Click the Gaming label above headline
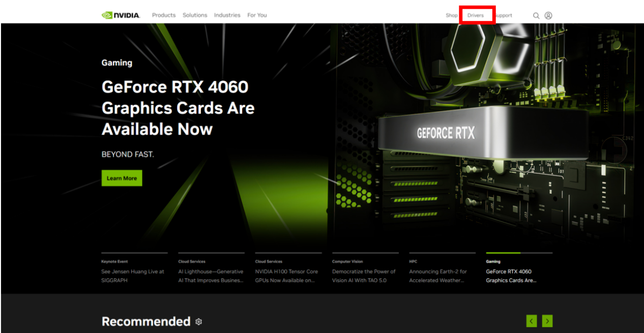This screenshot has height=333, width=644. pyautogui.click(x=117, y=63)
